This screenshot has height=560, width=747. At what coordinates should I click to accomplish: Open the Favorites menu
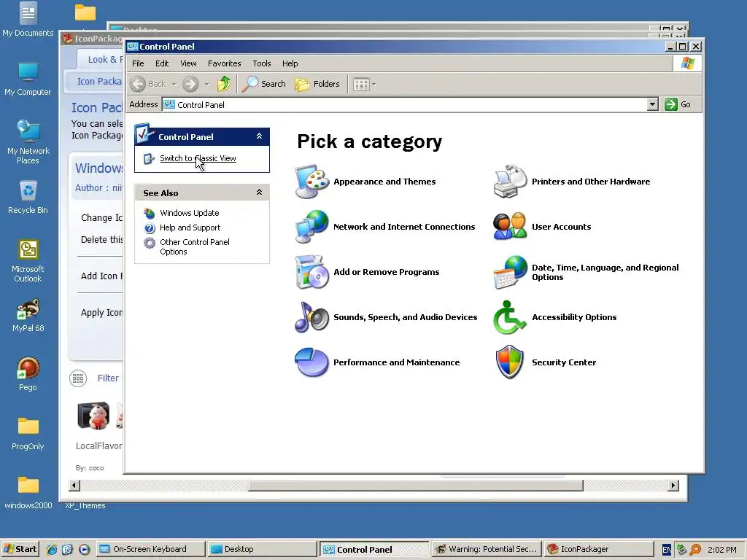[x=225, y=63]
